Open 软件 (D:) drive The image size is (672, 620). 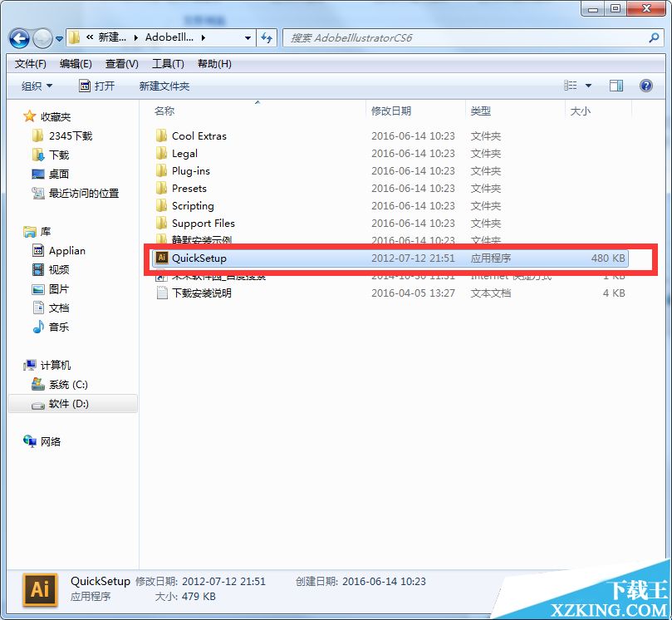(60, 403)
